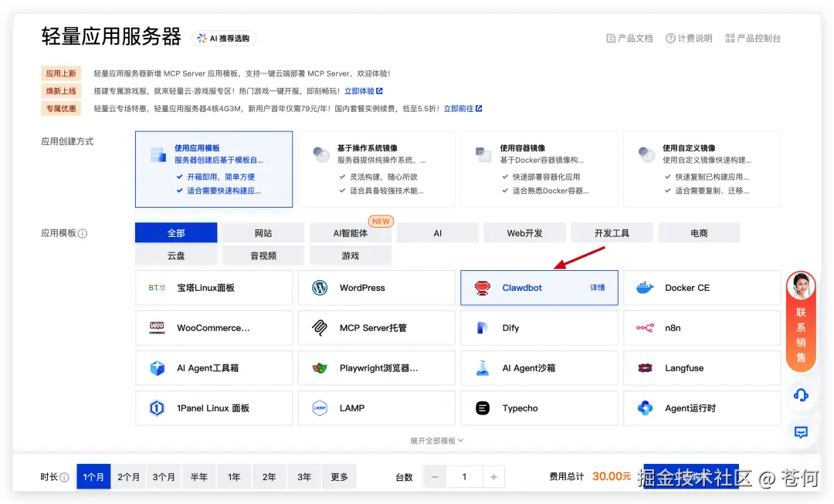Select the 1个月 duration option
Image resolution: width=834 pixels, height=504 pixels.
point(93,476)
